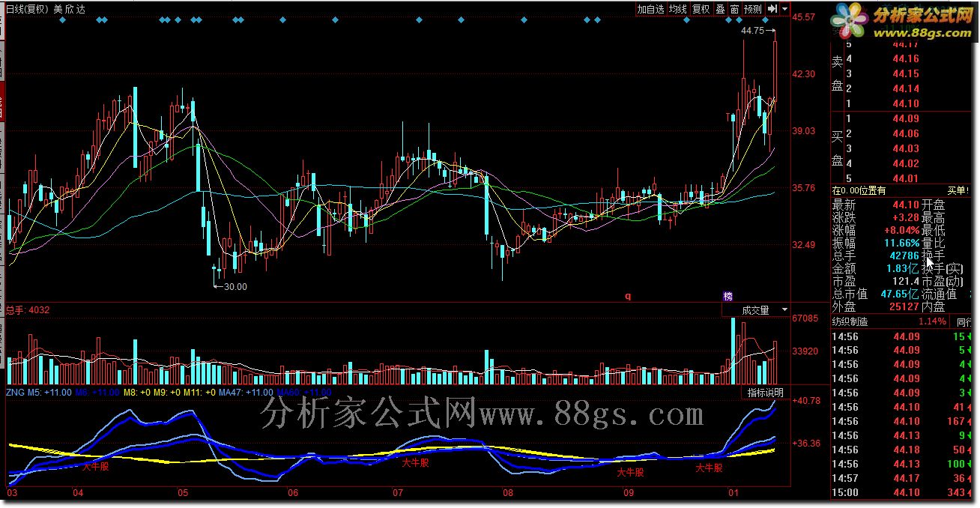Click the 外盘 25127 value
980x508 pixels.
click(x=904, y=306)
